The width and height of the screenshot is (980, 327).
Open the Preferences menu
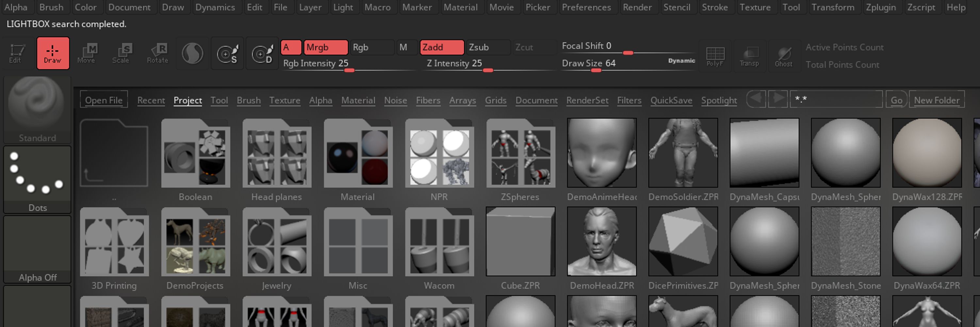[586, 7]
